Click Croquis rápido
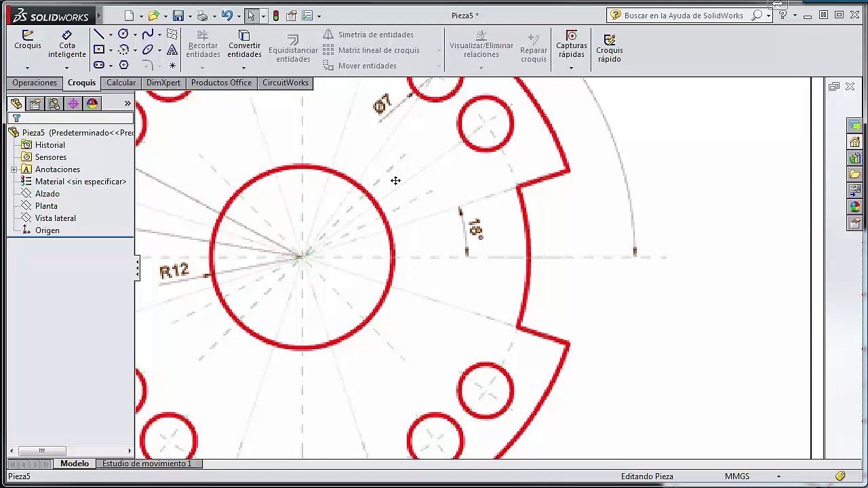868x488 pixels. coord(610,48)
